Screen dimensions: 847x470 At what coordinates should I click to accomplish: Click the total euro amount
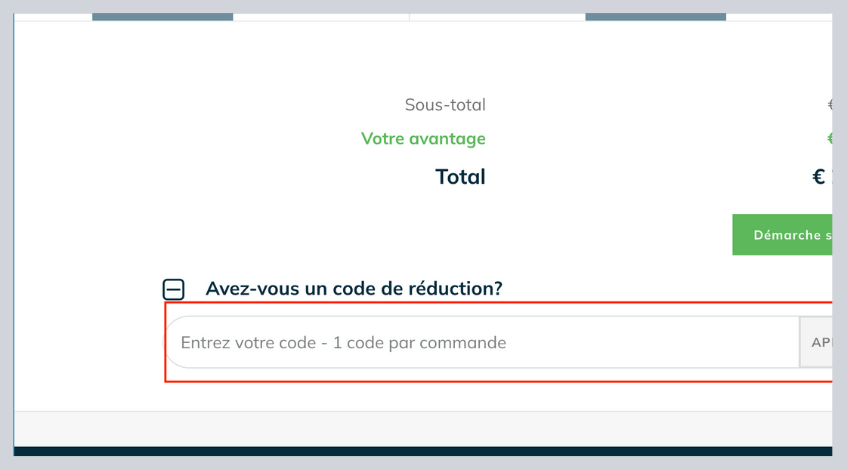coord(821,177)
